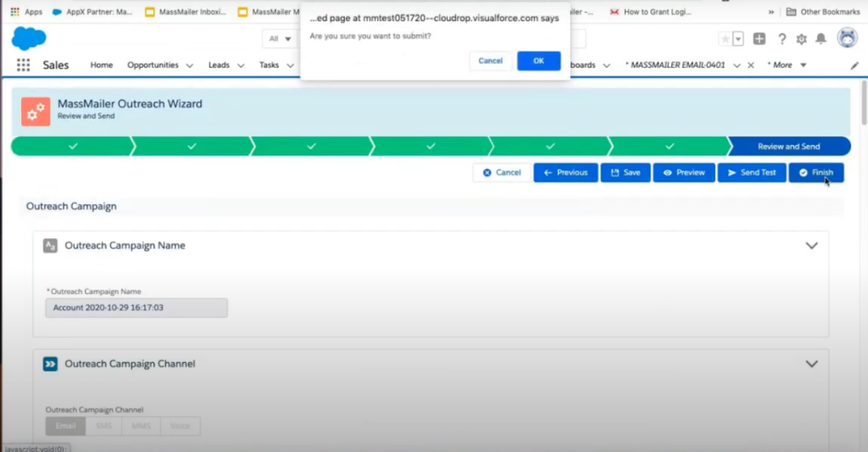Collapse Outreach Campaign Channel section
Screen dimensions: 868x452
[x=811, y=364]
